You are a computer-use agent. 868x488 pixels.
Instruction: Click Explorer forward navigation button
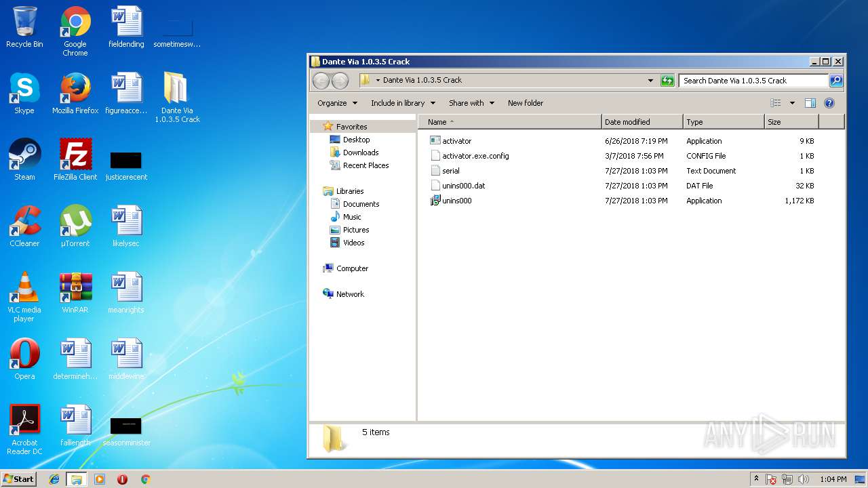point(340,81)
